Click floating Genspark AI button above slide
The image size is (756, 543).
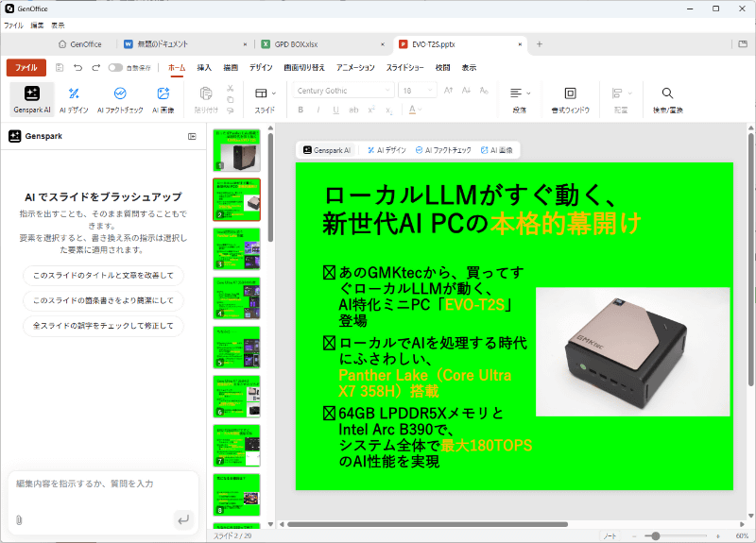point(327,150)
